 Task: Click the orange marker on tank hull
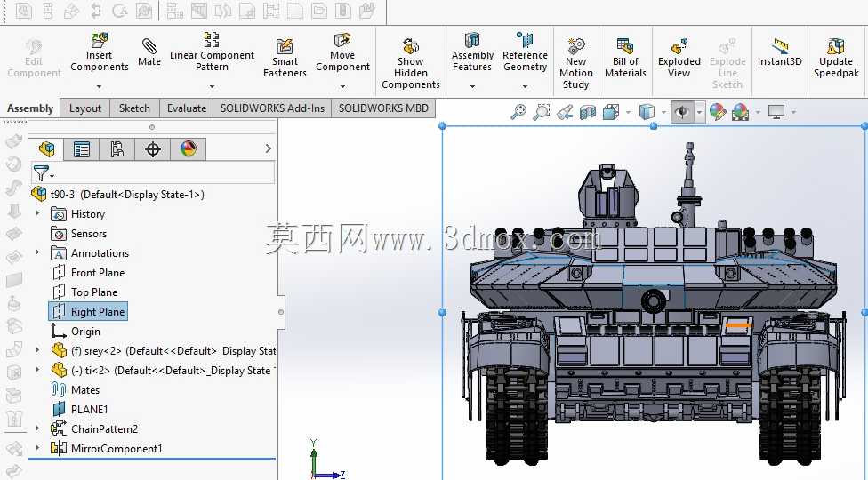(738, 325)
